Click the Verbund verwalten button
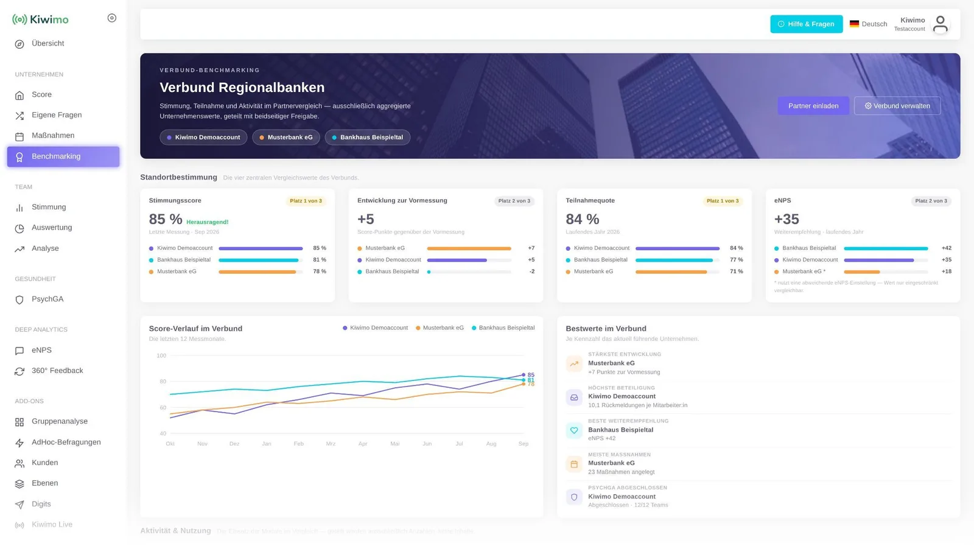Image resolution: width=974 pixels, height=560 pixels. click(x=897, y=106)
